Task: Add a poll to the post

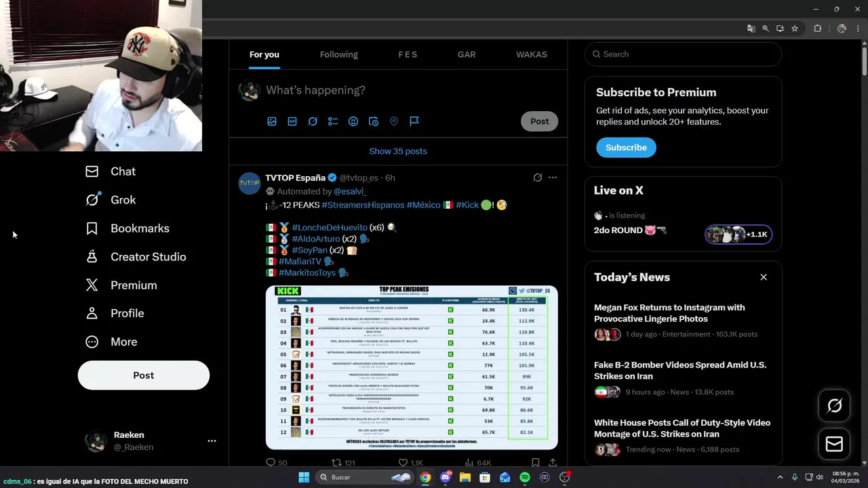Action: click(x=333, y=121)
